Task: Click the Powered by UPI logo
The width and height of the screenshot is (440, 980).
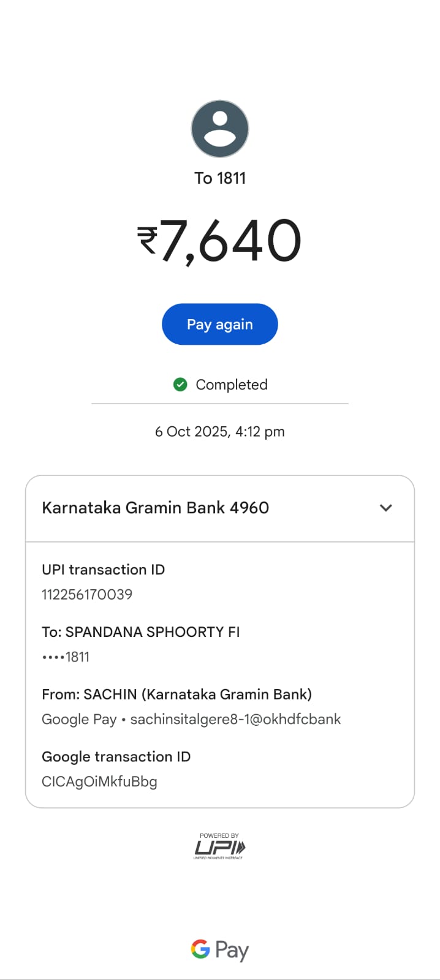Action: click(x=219, y=846)
